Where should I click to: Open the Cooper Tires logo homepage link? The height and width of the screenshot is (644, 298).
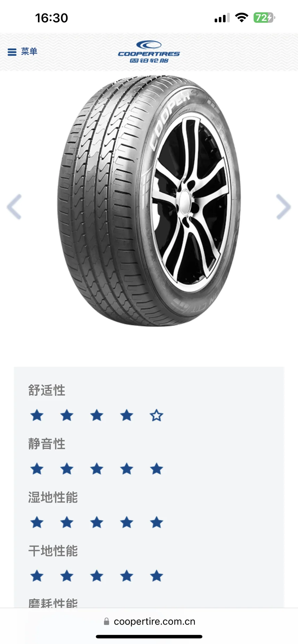pyautogui.click(x=149, y=52)
